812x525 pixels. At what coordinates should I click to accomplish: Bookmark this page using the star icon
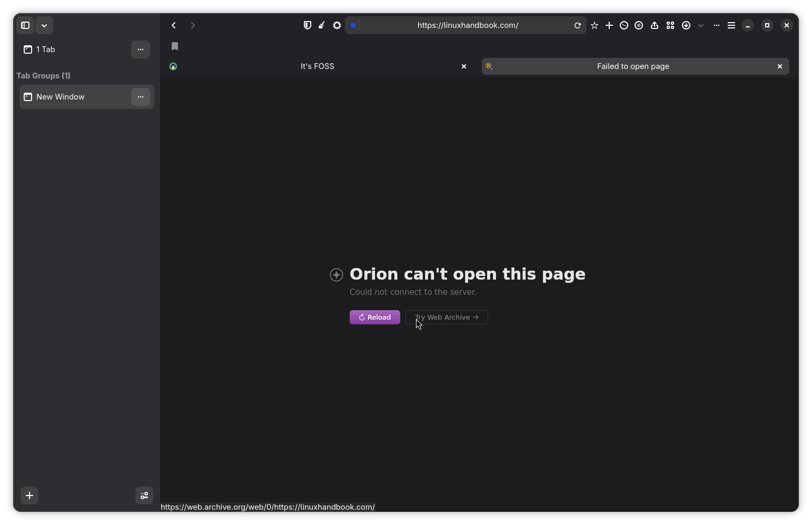point(595,25)
